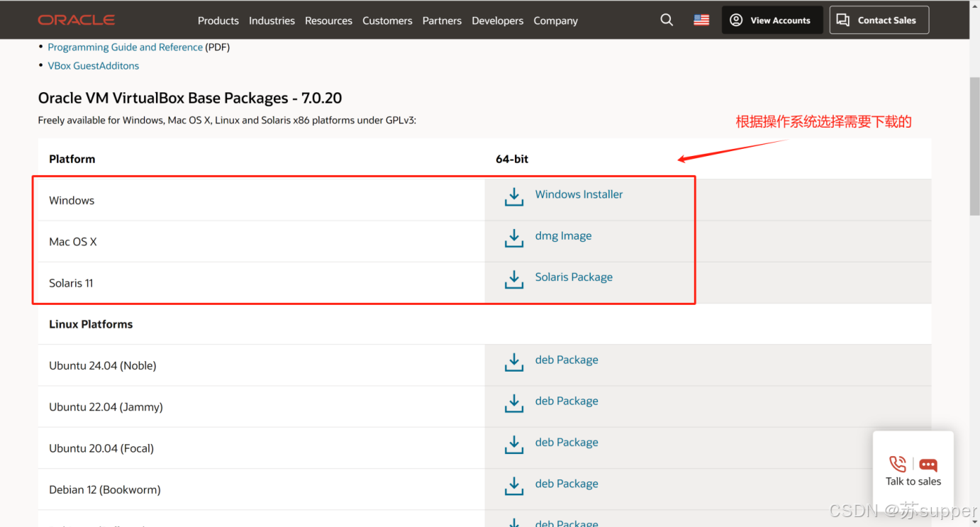Click the VirtualBox Base Packages 7.0.20 heading

point(190,98)
